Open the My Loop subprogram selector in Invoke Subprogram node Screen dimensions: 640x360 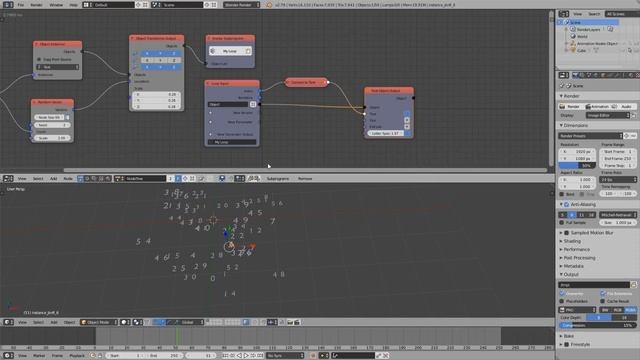pos(230,51)
